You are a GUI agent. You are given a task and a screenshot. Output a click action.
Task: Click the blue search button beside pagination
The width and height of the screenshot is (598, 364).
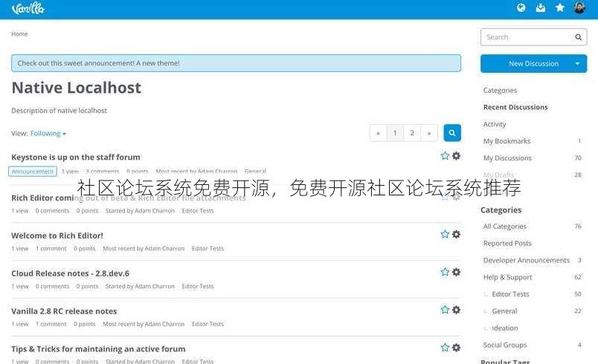pos(452,133)
